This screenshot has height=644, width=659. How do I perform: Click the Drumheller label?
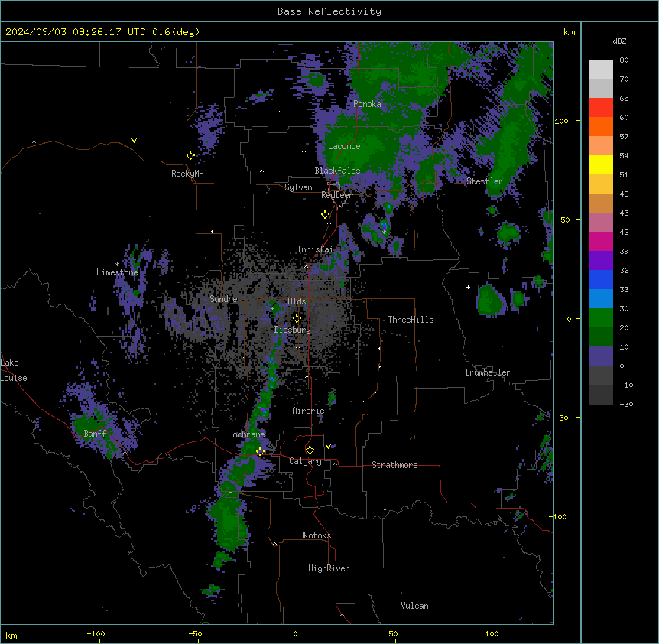(488, 372)
